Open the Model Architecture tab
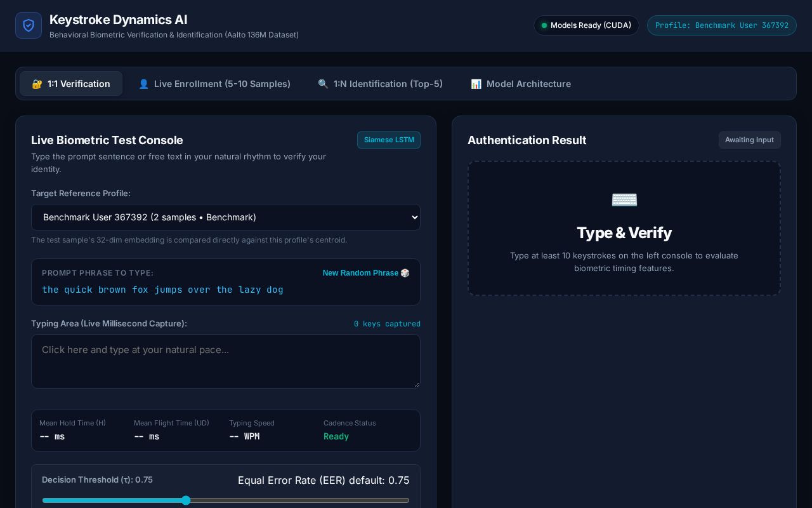This screenshot has height=508, width=812. (521, 84)
